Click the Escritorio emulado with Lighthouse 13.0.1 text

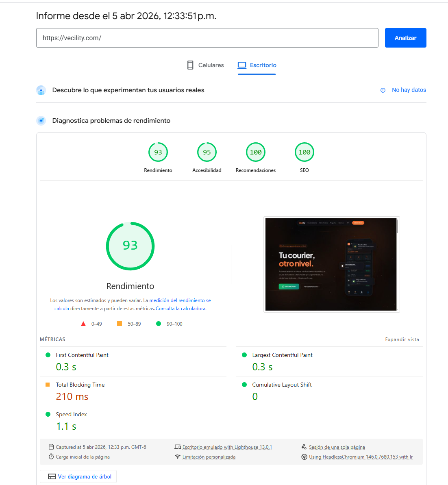coord(227,447)
